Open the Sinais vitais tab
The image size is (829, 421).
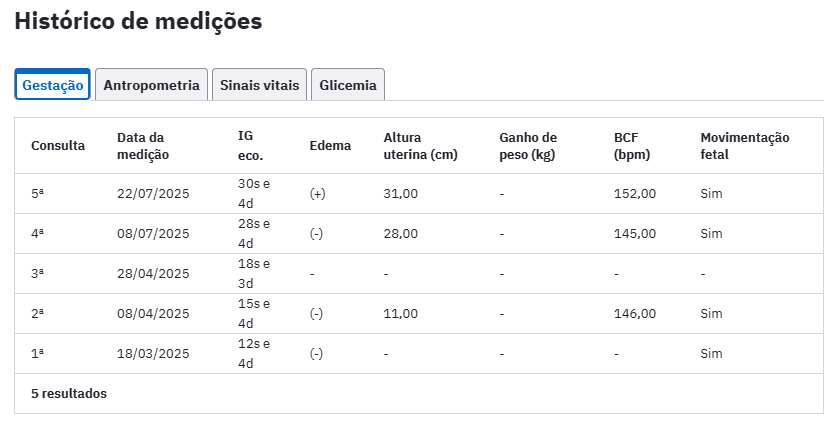pyautogui.click(x=259, y=85)
